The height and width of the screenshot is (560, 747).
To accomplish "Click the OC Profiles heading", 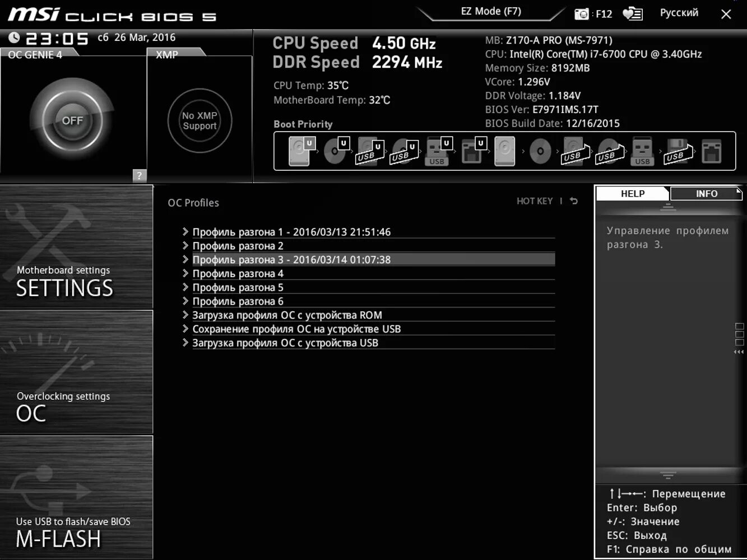I will 193,203.
